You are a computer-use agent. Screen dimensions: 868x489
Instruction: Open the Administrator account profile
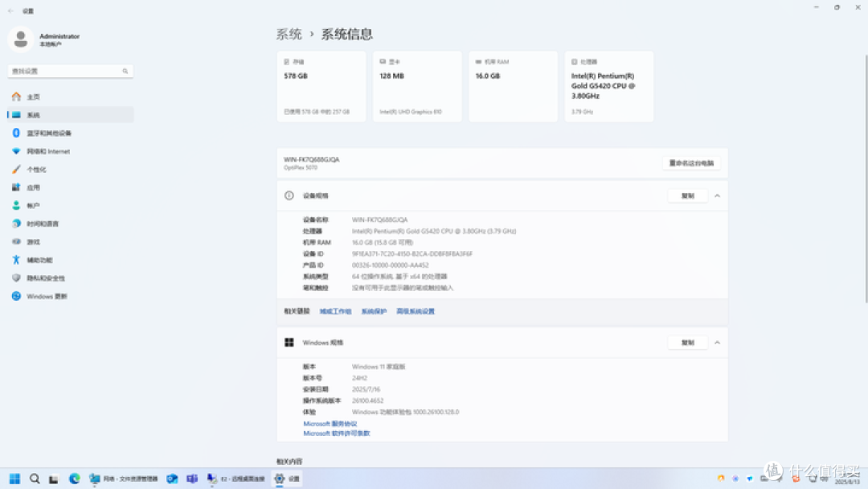(x=44, y=40)
